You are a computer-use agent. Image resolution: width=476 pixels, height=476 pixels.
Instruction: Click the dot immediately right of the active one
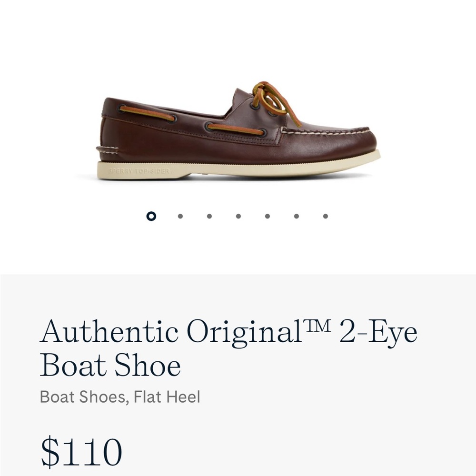click(x=180, y=217)
